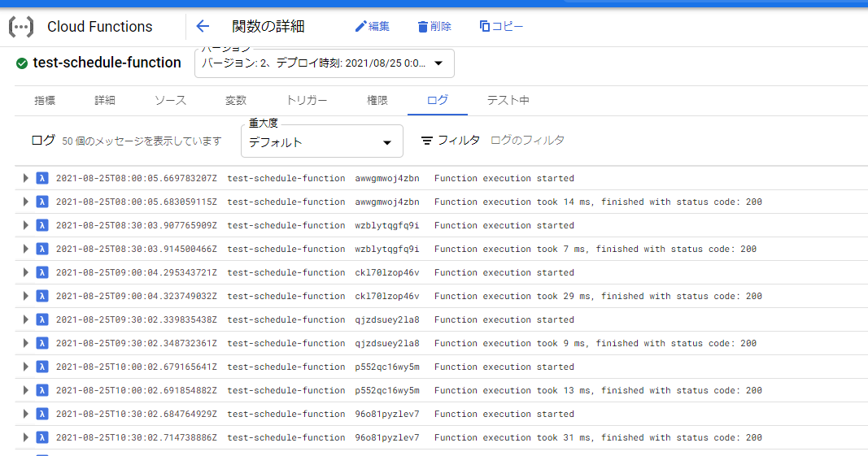Expand the 08:30:03.907 log entry

coord(25,225)
